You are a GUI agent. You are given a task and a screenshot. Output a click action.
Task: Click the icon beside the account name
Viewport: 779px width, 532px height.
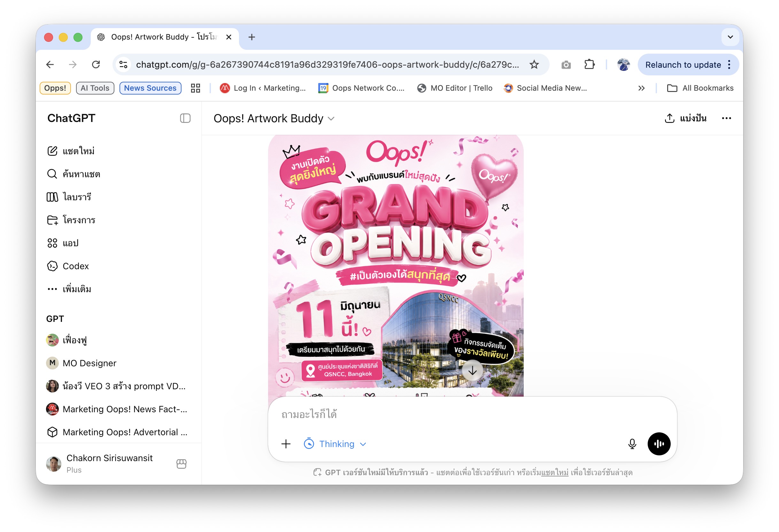click(x=181, y=464)
